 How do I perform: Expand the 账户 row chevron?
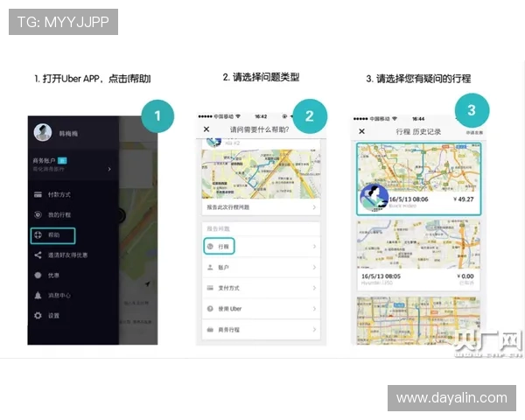314,267
